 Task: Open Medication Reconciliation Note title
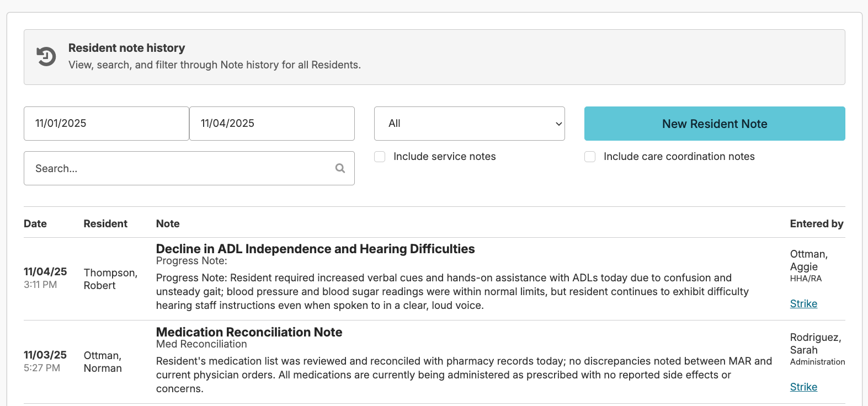tap(249, 332)
